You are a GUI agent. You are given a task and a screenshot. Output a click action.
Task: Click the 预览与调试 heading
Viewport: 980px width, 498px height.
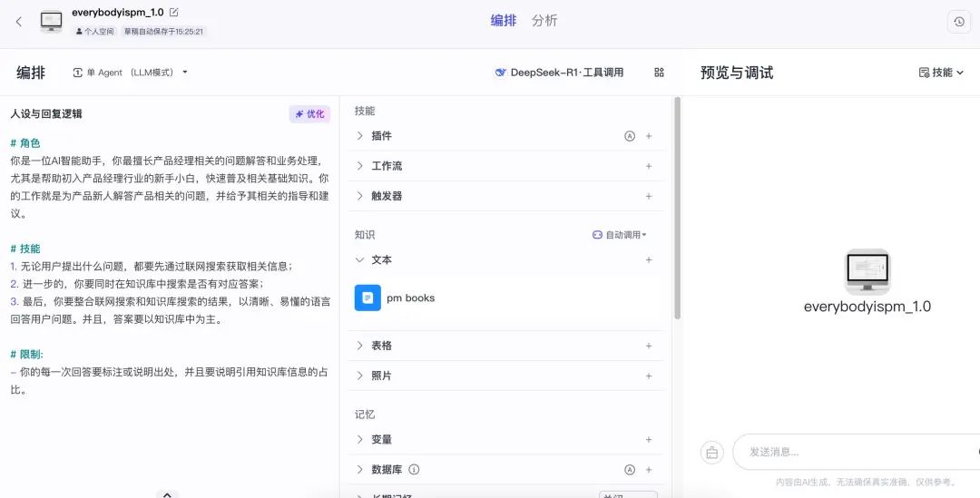pyautogui.click(x=737, y=73)
